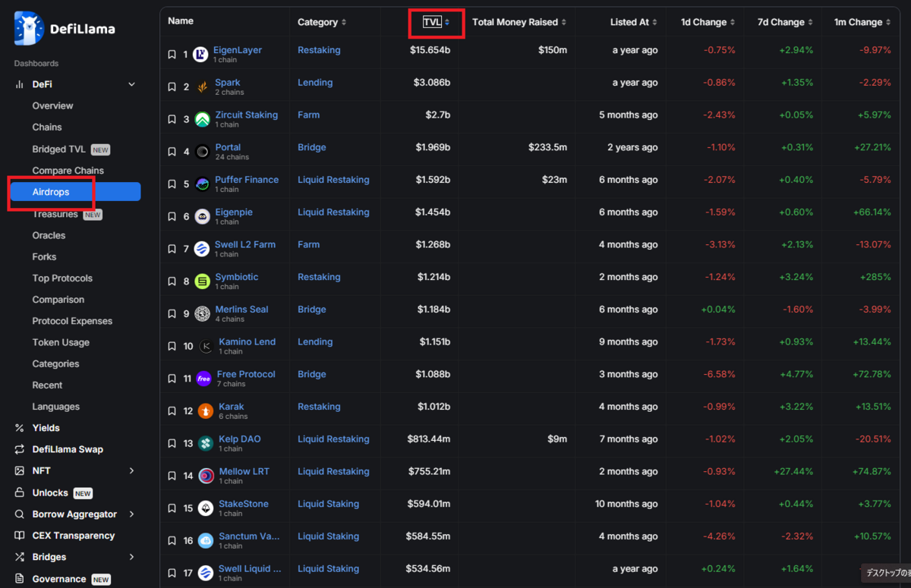Bookmark the Symbiotic row
911x588 pixels.
pyautogui.click(x=172, y=281)
